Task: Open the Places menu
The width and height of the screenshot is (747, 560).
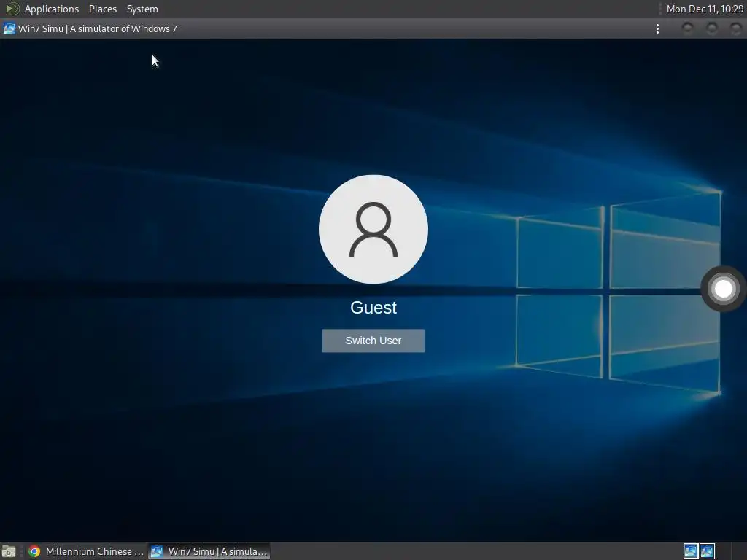Action: (x=102, y=9)
